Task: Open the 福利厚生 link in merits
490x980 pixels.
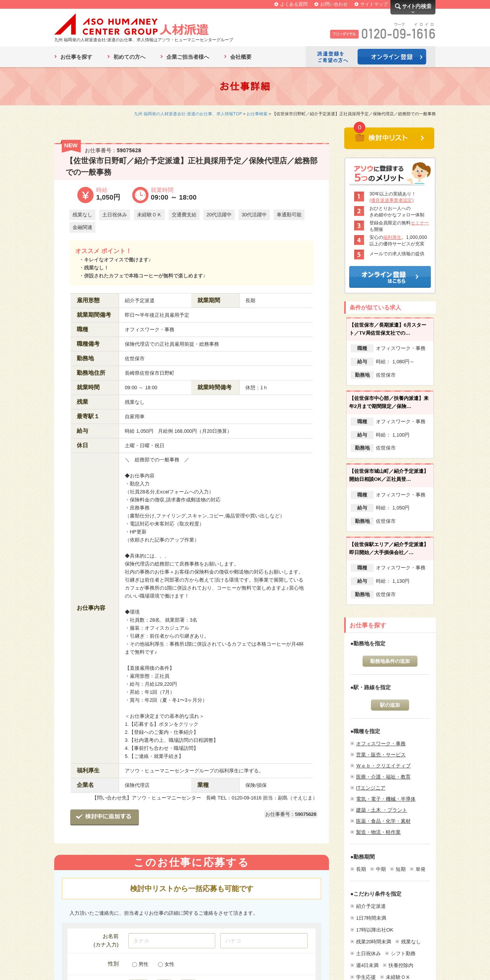Action: click(x=392, y=237)
